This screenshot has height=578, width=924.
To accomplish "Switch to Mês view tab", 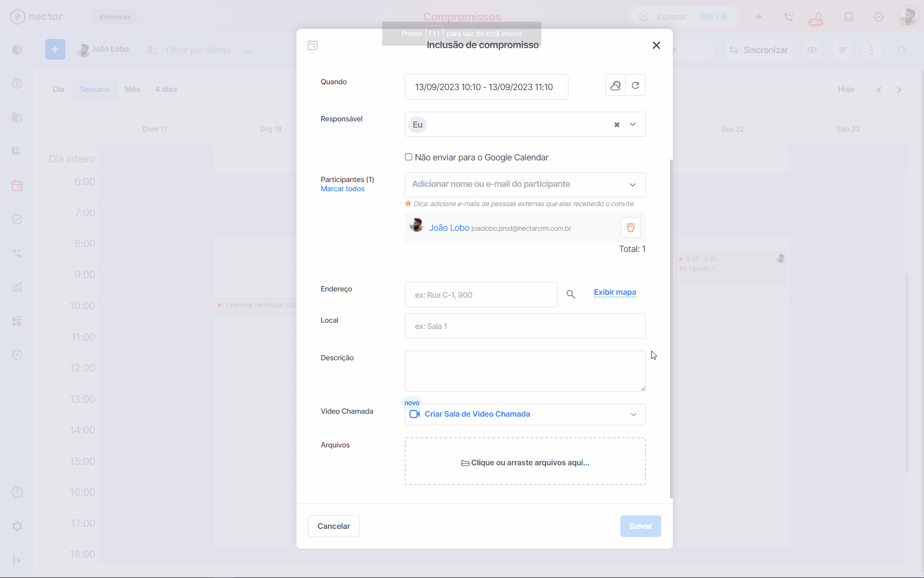I will point(132,89).
